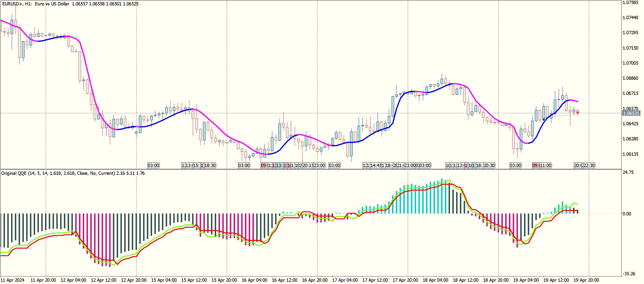Click the 0.00 indicator zero level label
The width and height of the screenshot is (644, 284).
pyautogui.click(x=627, y=214)
